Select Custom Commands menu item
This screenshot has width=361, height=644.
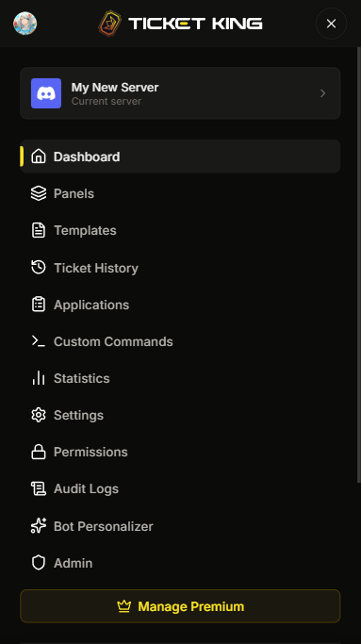point(180,341)
